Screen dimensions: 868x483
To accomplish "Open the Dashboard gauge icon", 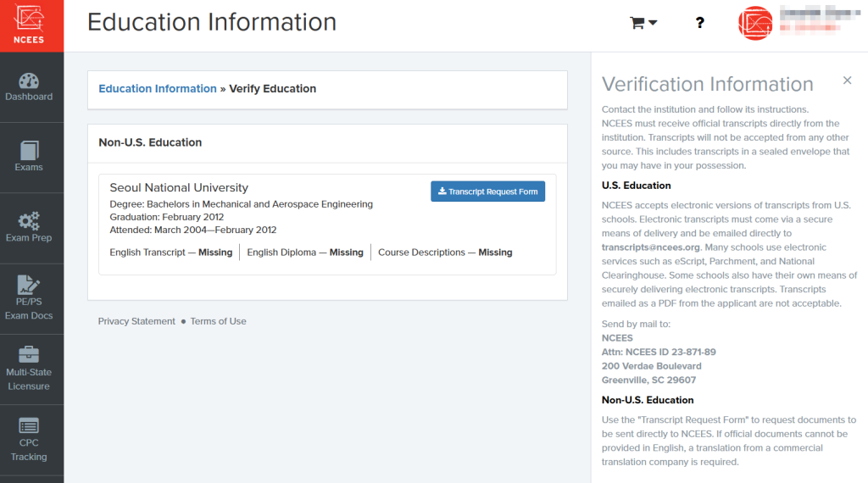I will coord(29,80).
